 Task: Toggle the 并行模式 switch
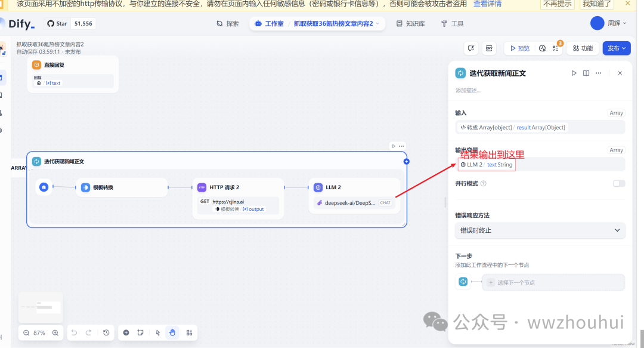coord(619,183)
